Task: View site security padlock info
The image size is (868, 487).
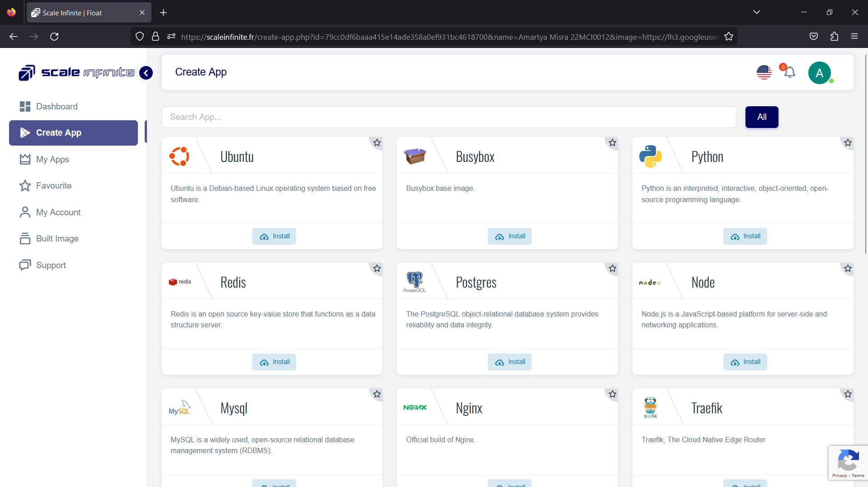Action: (x=156, y=37)
